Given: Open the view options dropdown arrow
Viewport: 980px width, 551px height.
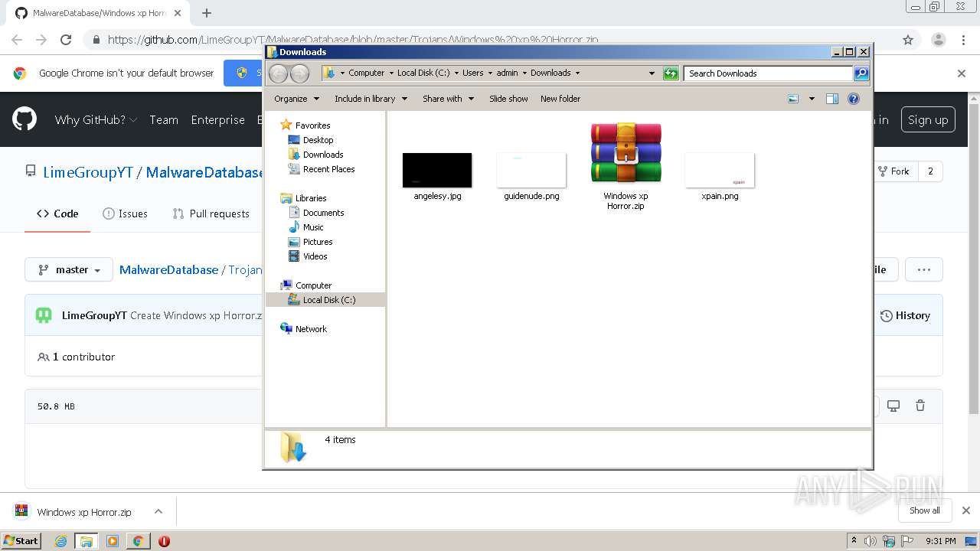Looking at the screenshot, I should (x=812, y=99).
